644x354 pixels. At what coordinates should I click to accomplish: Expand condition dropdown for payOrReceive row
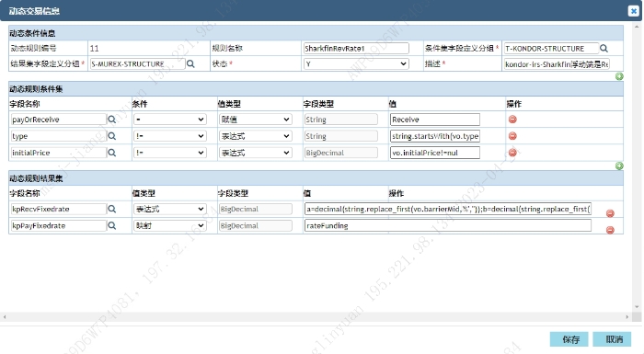170,120
